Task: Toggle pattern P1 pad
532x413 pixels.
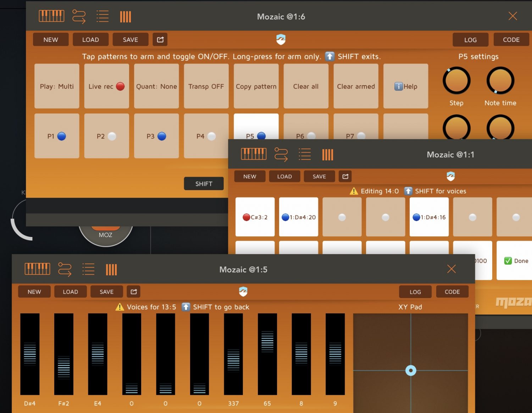Action: tap(57, 136)
